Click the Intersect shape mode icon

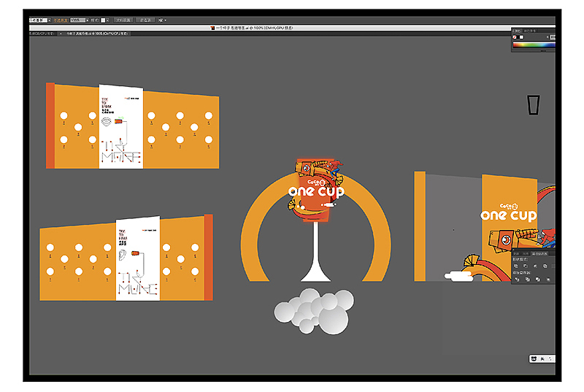535,266
